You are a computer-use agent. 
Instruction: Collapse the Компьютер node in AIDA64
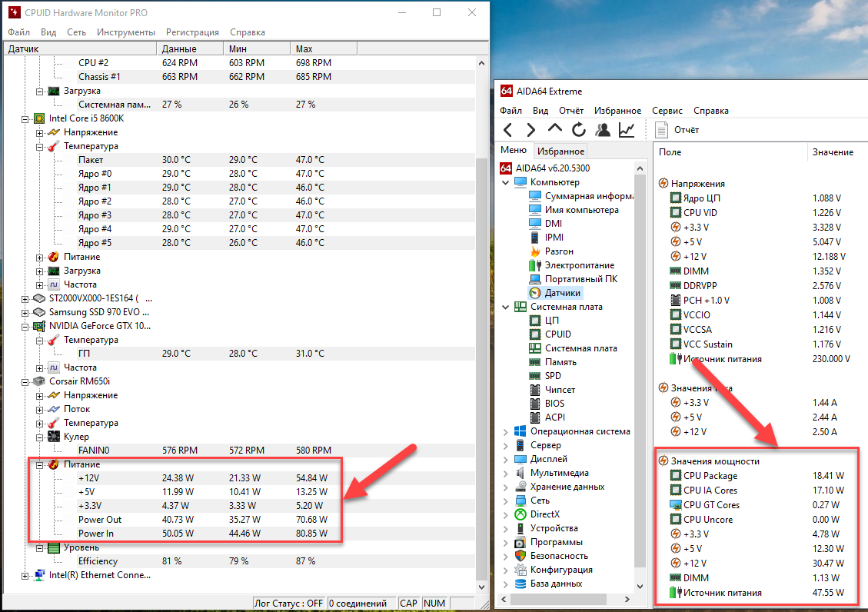(x=505, y=182)
